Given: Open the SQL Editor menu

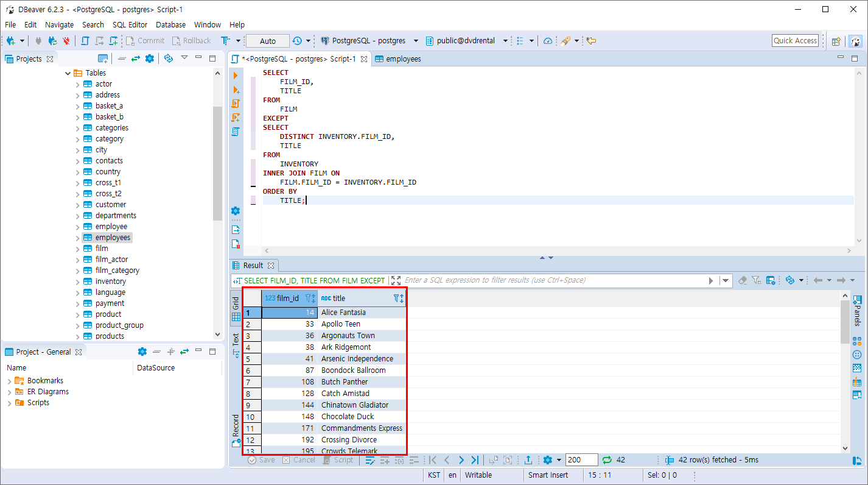Looking at the screenshot, I should click(130, 24).
